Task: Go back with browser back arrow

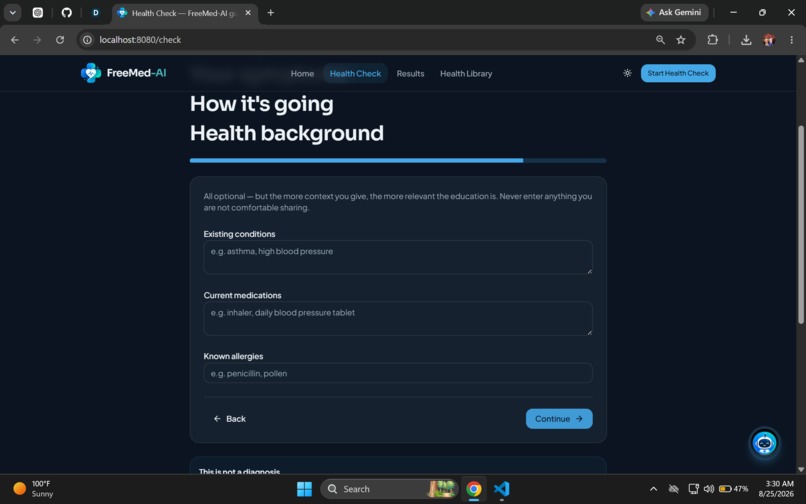Action: [x=15, y=40]
